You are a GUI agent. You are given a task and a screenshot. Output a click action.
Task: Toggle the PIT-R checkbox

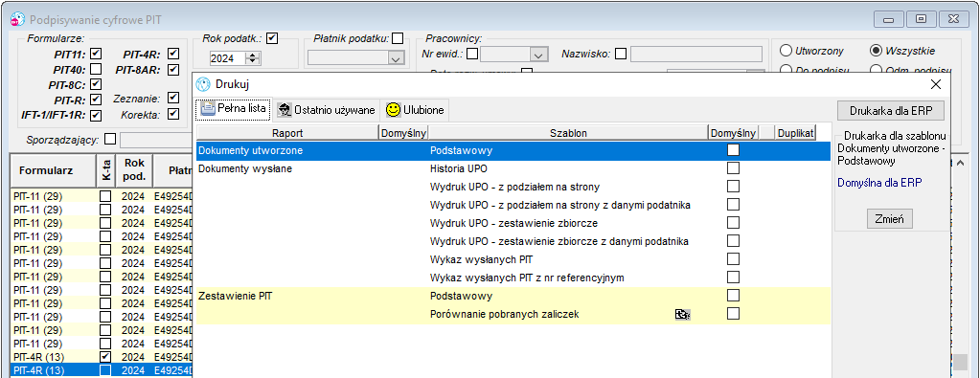(96, 100)
